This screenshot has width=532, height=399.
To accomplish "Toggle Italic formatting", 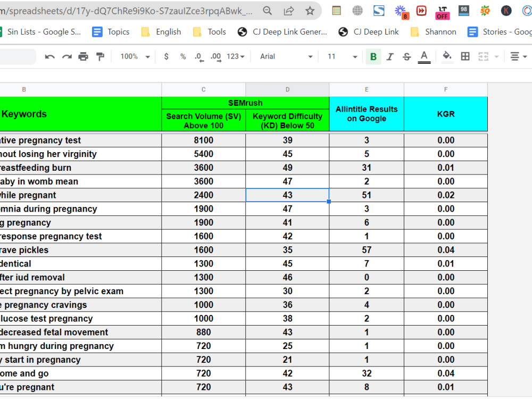I will [x=390, y=57].
